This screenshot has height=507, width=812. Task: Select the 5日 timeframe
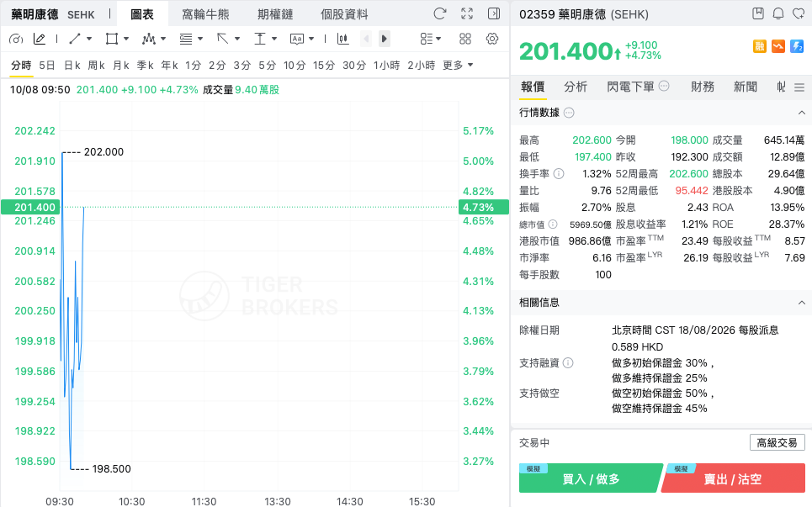point(46,66)
